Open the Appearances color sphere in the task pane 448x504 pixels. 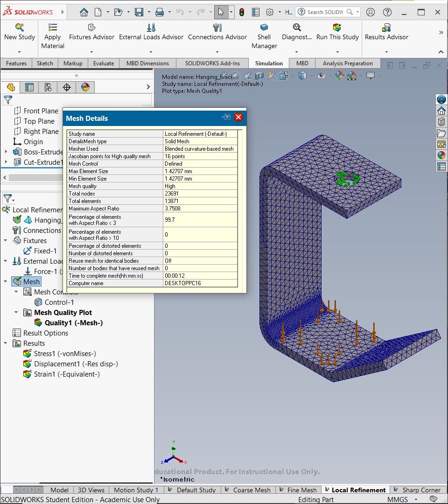(441, 155)
